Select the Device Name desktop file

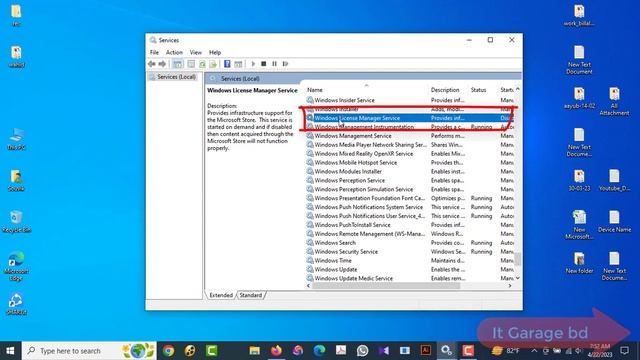point(614,222)
